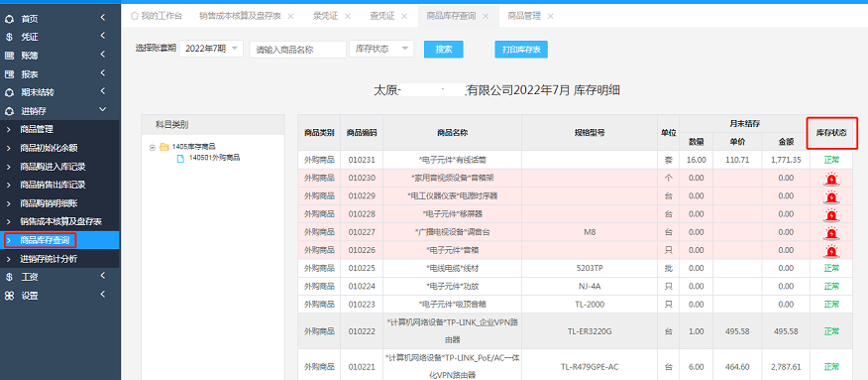Click product code 010225
Viewport: 868px width, 380px height.
[x=362, y=269]
